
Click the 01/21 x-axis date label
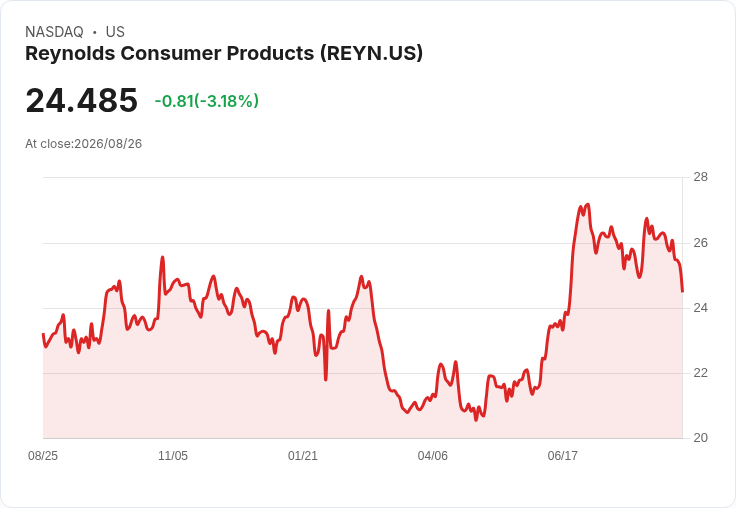pyautogui.click(x=303, y=455)
